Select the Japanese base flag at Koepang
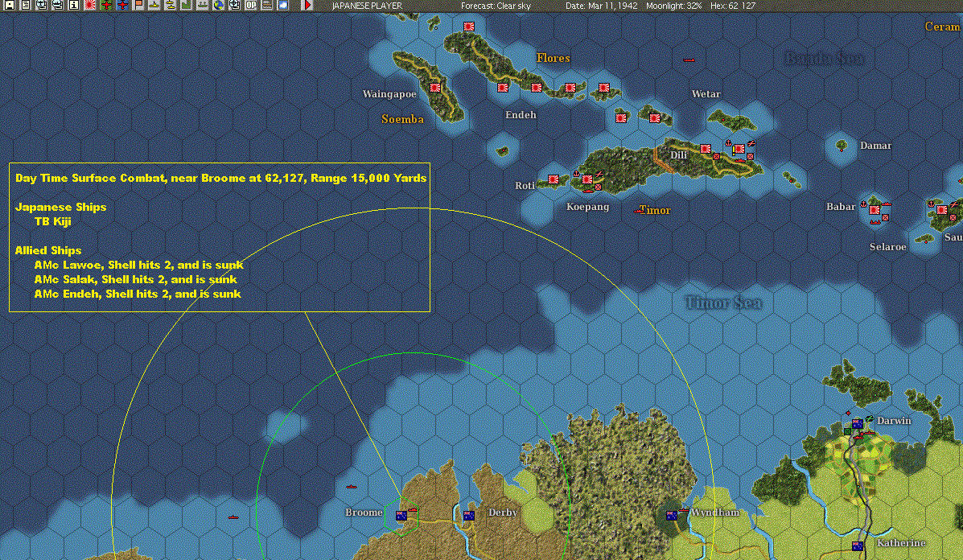The width and height of the screenshot is (963, 560). 587,179
